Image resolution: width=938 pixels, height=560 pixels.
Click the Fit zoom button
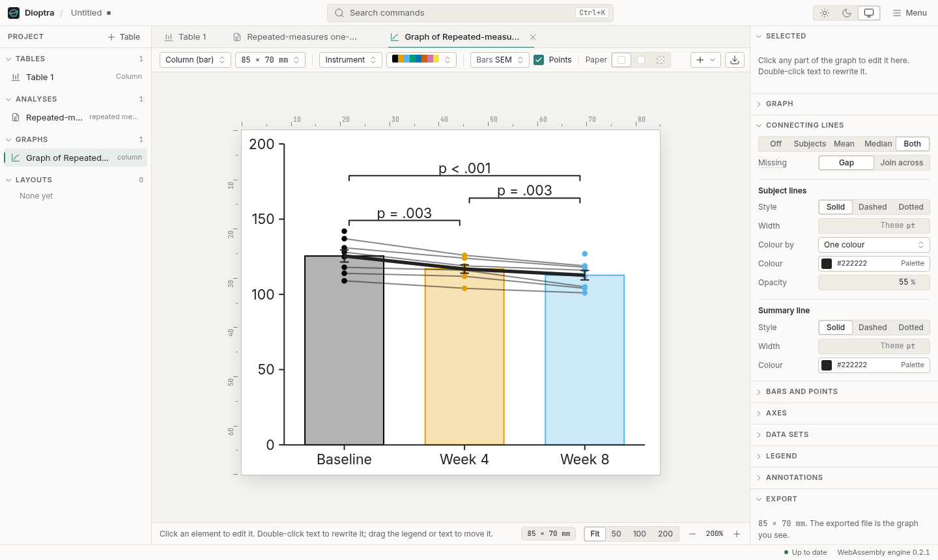pos(595,534)
